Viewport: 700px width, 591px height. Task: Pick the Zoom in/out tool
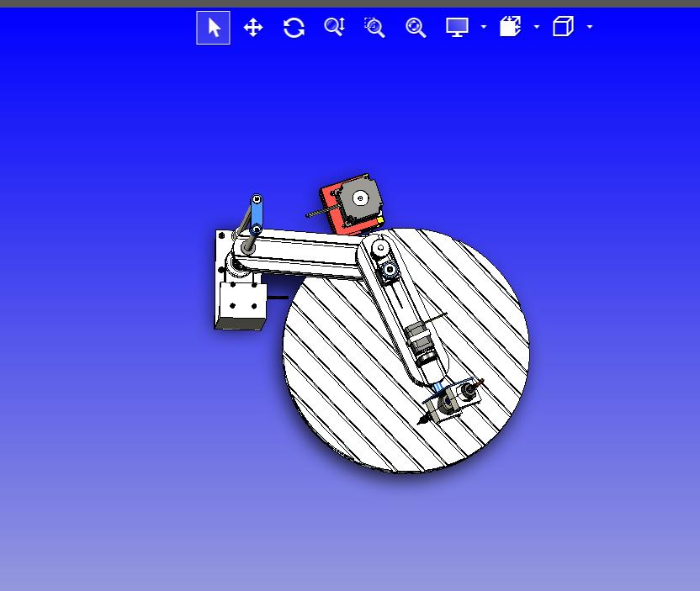[334, 27]
